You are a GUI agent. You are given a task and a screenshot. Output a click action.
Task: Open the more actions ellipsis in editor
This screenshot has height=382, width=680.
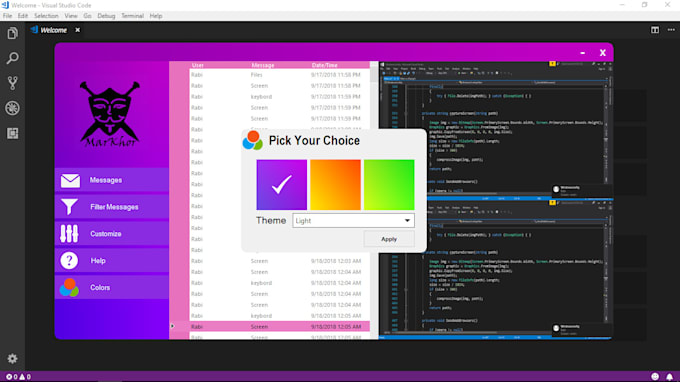671,30
